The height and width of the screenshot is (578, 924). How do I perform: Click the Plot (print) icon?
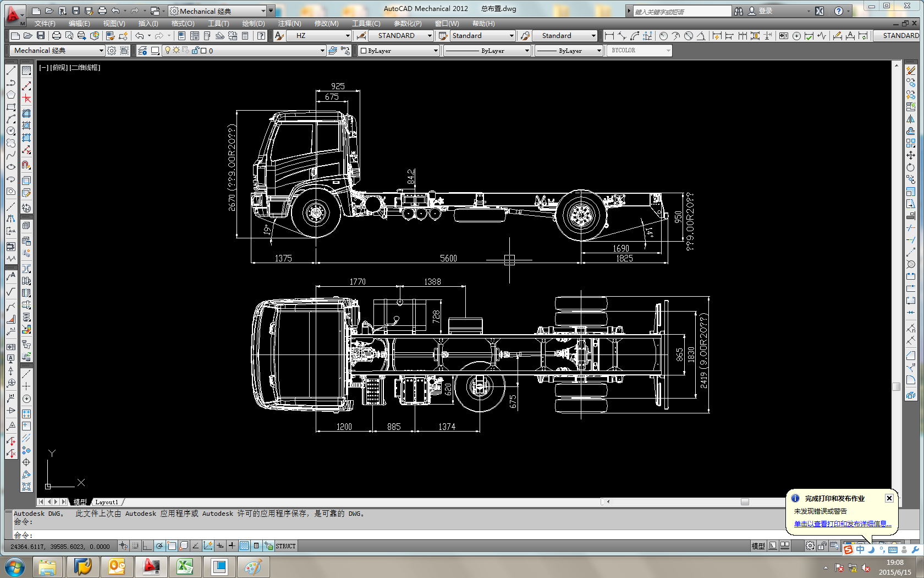56,36
